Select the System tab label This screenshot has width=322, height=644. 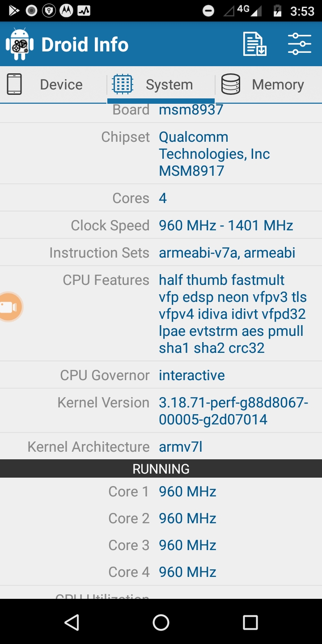(x=169, y=84)
